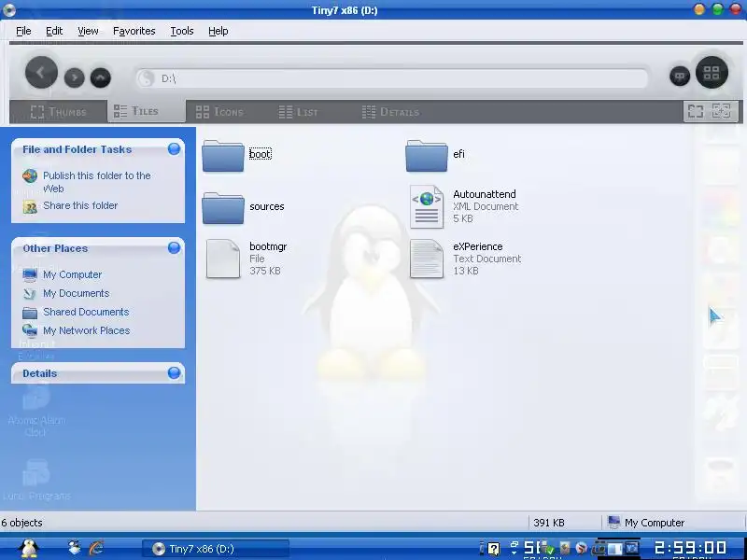Switch to Icons view
The height and width of the screenshot is (560, 747).
[x=219, y=112]
